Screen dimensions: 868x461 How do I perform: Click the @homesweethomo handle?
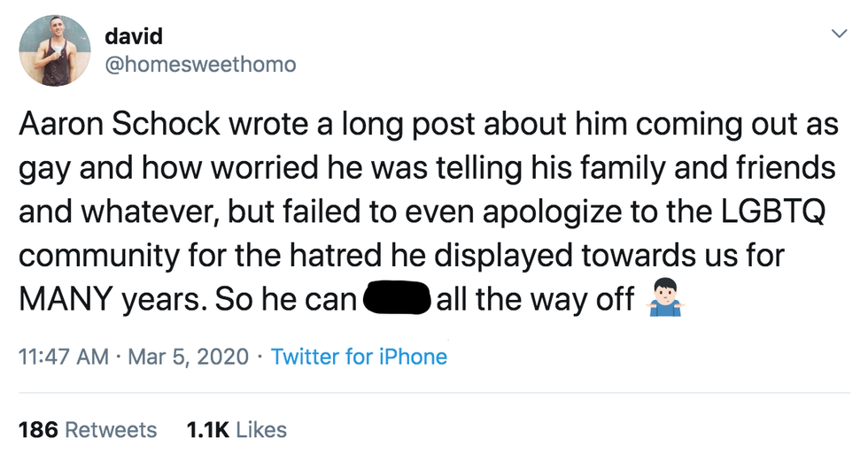point(200,65)
